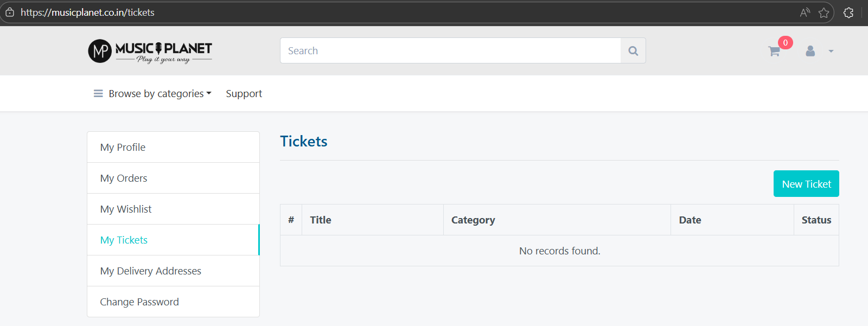This screenshot has width=868, height=326.
Task: Click the site info lock icon
Action: [x=10, y=12]
